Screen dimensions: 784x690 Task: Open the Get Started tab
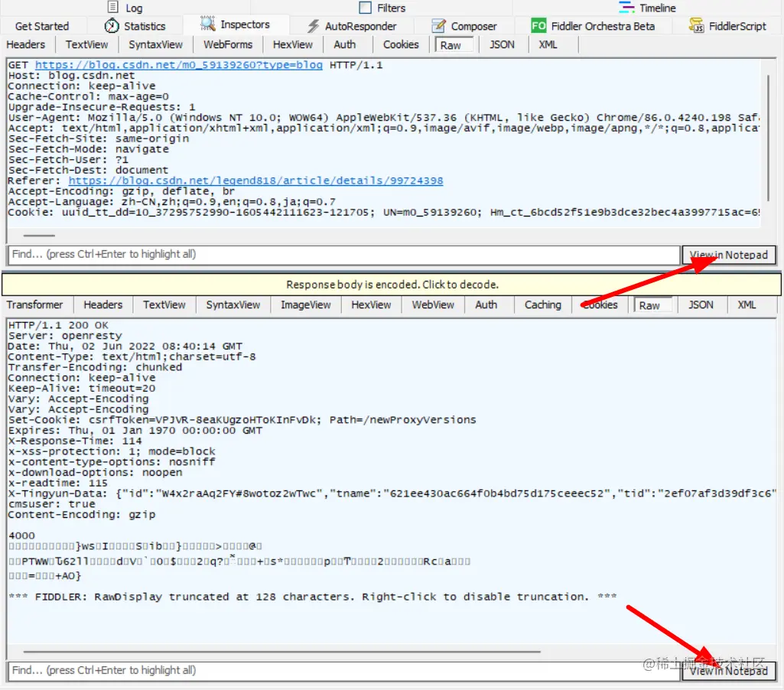pyautogui.click(x=42, y=27)
